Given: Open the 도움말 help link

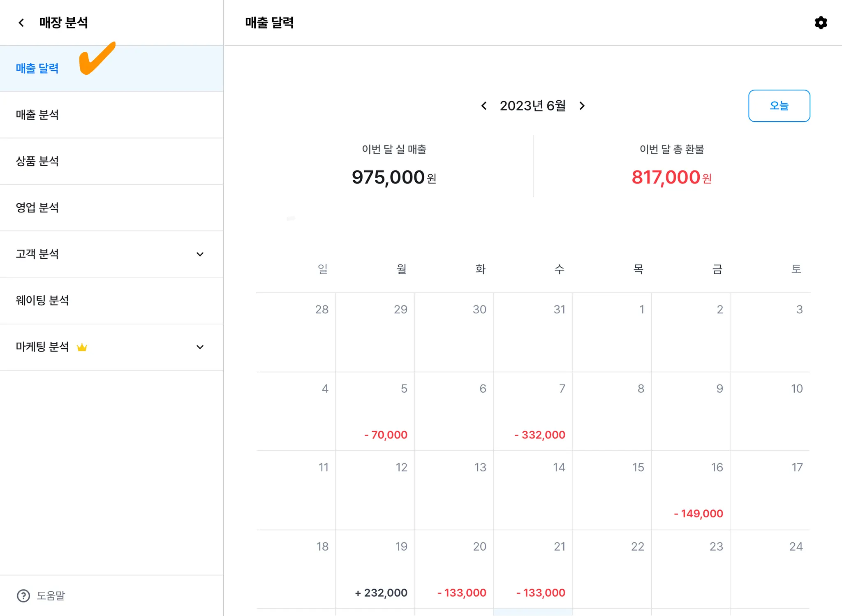Looking at the screenshot, I should pos(51,595).
